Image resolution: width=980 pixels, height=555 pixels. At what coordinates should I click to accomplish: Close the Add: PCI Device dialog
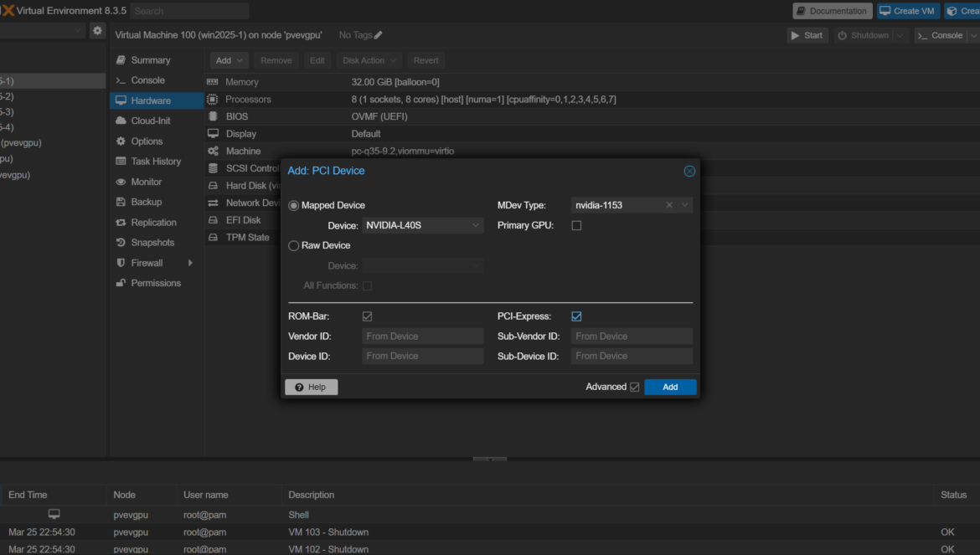click(x=689, y=171)
